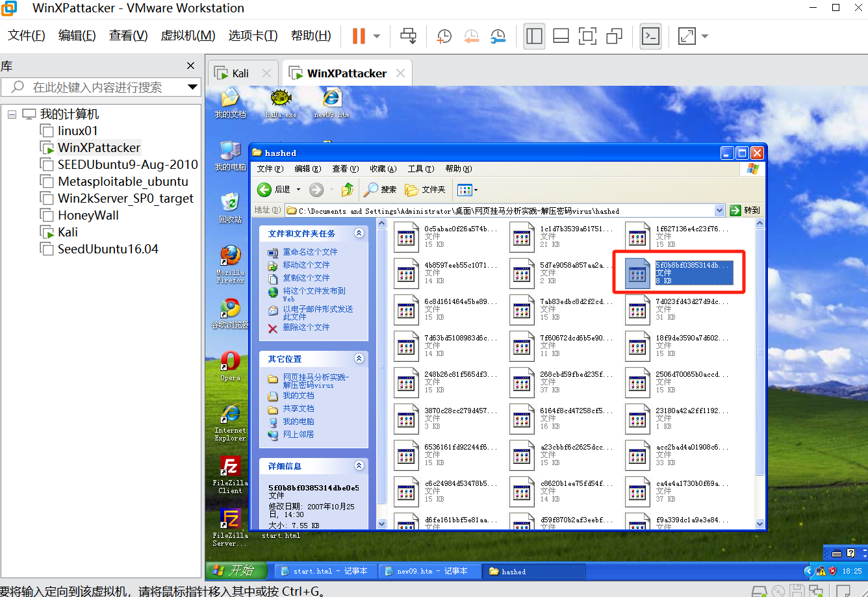Click the Explorer 搜索 search button
868x597 pixels.
pos(380,190)
